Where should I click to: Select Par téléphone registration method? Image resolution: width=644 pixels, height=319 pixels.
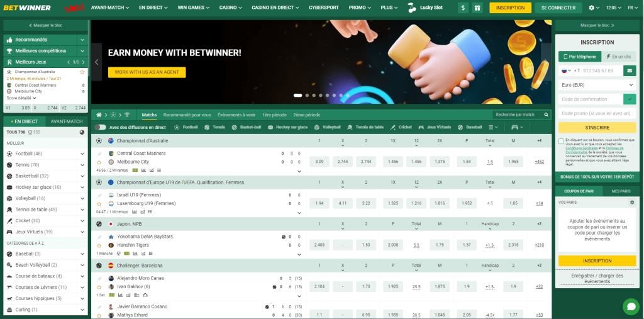coord(579,57)
